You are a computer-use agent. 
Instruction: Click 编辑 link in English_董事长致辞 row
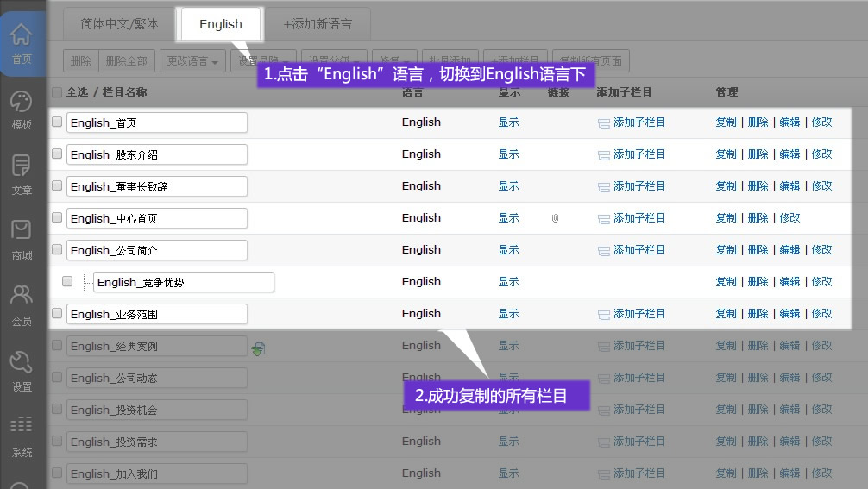tap(789, 186)
